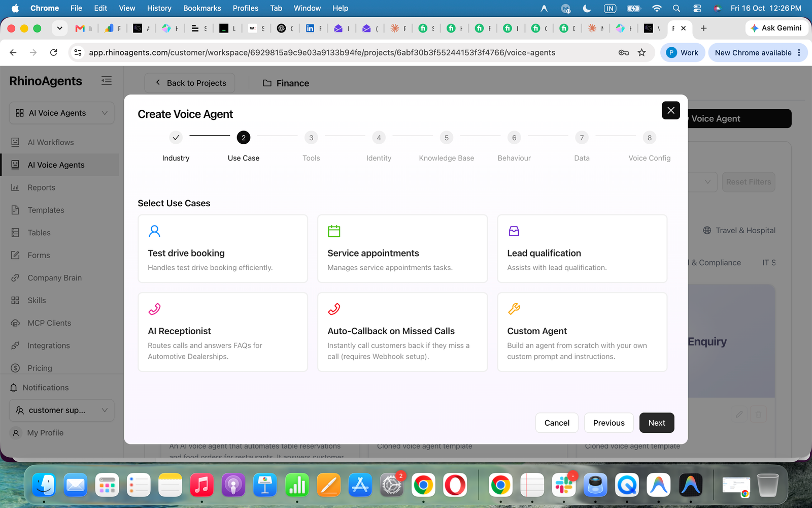Open Pricing in the sidebar
The width and height of the screenshot is (812, 508).
[40, 368]
